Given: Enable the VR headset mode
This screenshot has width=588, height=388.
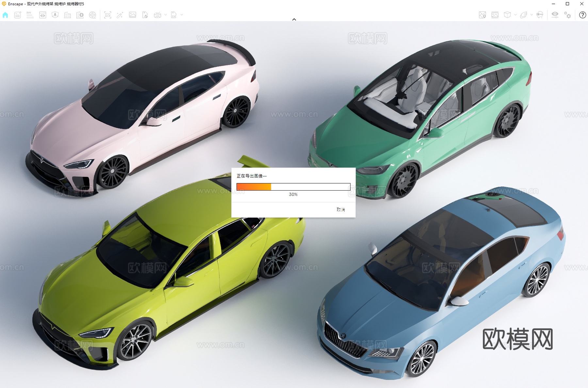Looking at the screenshot, I should [x=540, y=15].
